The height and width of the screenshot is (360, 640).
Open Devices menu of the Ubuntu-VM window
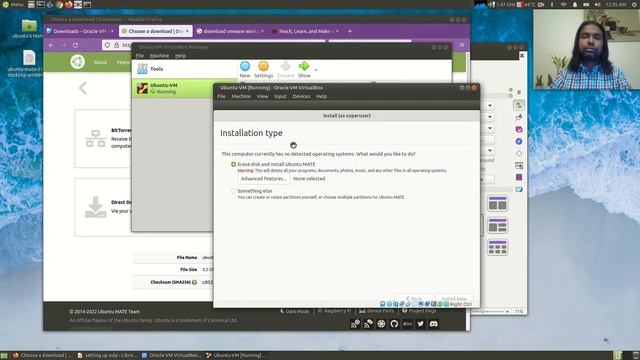(x=301, y=96)
